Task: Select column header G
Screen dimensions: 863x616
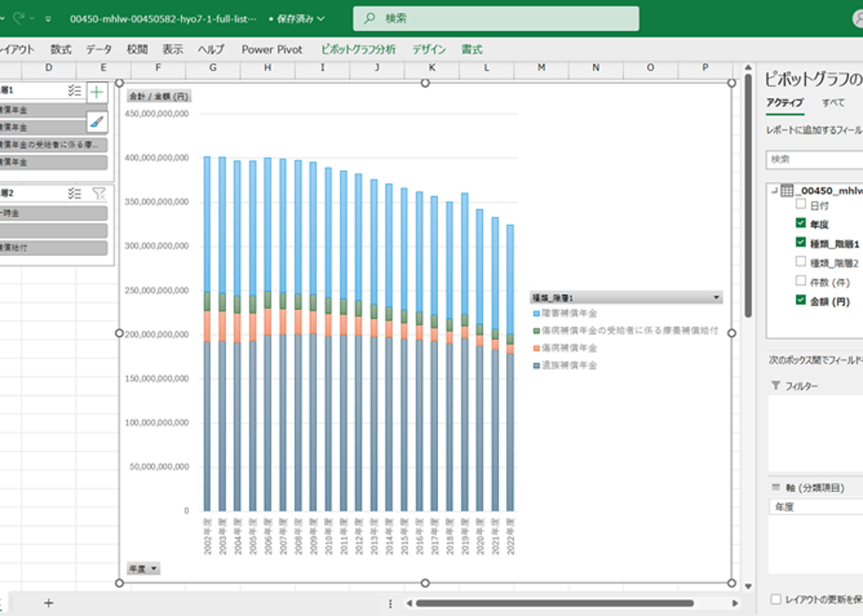Action: pos(213,67)
